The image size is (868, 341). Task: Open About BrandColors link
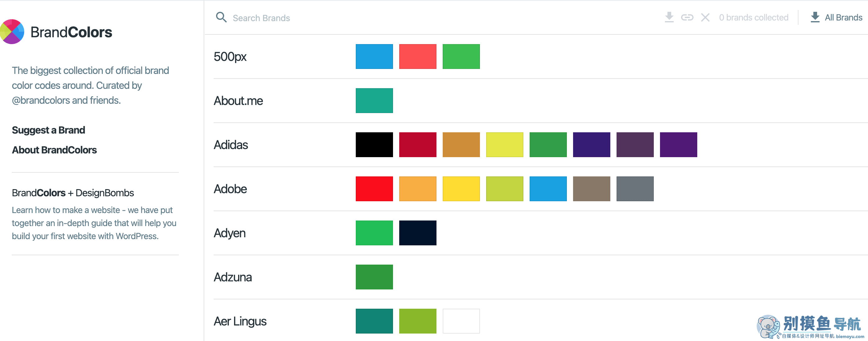pyautogui.click(x=54, y=150)
